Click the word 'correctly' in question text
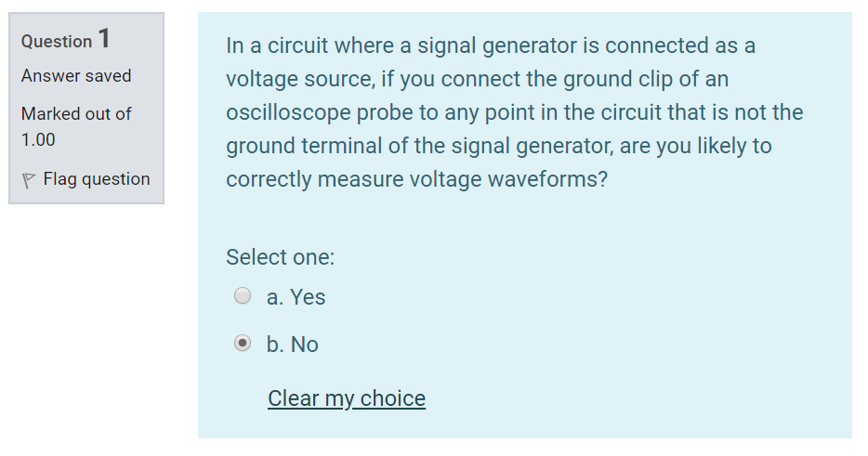This screenshot has height=456, width=868. 269,180
